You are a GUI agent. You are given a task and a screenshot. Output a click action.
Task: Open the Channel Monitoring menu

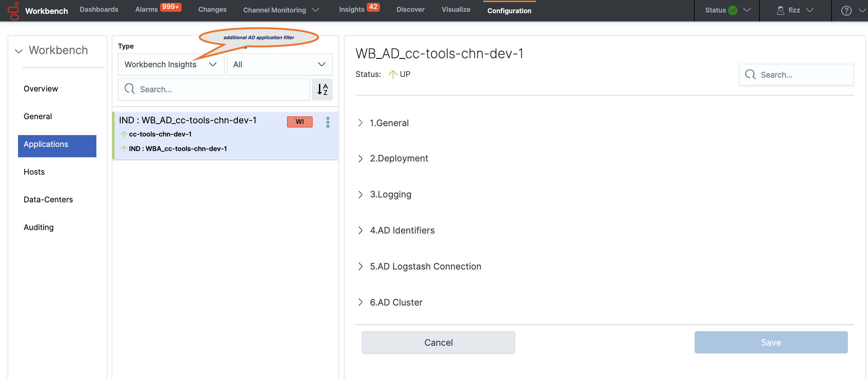tap(281, 10)
